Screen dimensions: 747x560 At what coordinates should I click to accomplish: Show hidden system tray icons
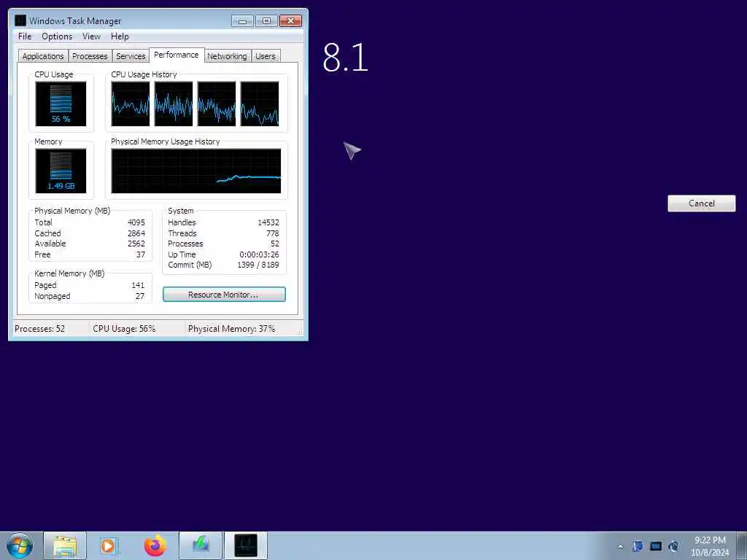(x=620, y=546)
